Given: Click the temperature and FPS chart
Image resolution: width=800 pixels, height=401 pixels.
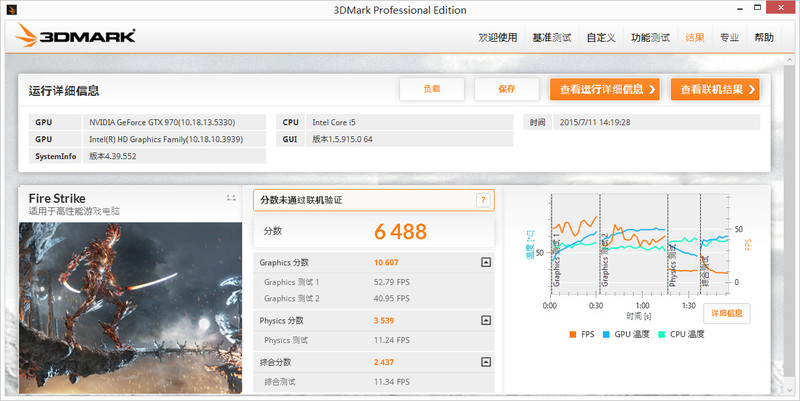Looking at the screenshot, I should (x=639, y=245).
